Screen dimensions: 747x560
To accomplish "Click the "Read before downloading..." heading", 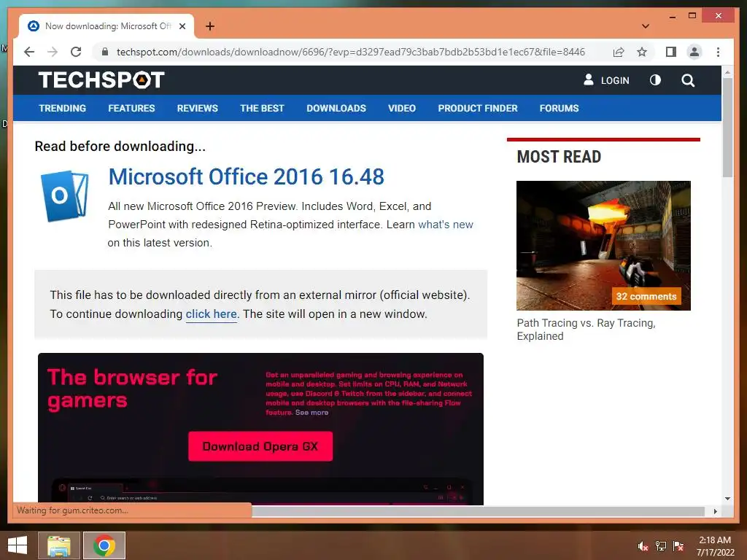I will 120,146.
